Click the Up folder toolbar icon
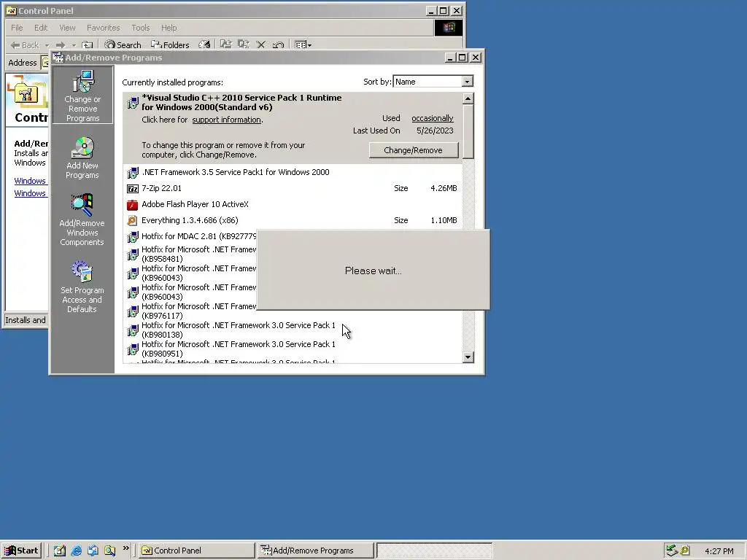This screenshot has width=747, height=560. tap(88, 44)
